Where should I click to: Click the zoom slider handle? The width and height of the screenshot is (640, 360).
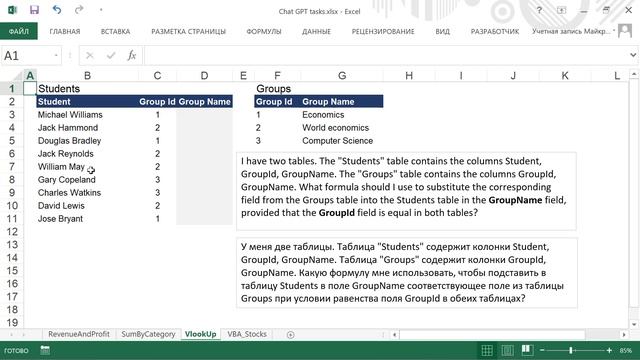(571, 350)
